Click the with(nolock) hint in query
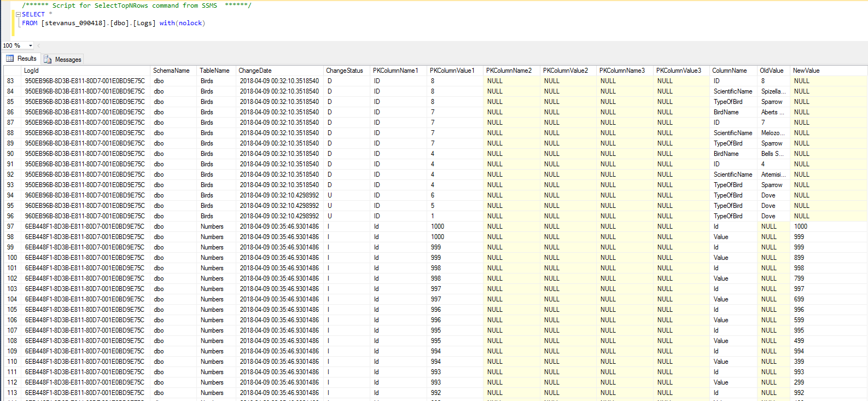 [183, 23]
